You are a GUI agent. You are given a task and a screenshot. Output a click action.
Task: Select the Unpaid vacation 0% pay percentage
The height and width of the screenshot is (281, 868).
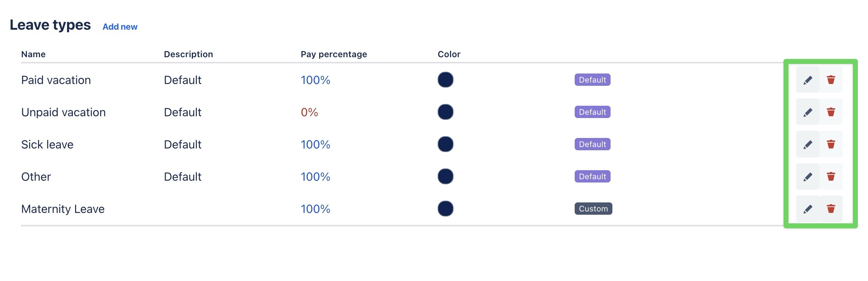309,112
